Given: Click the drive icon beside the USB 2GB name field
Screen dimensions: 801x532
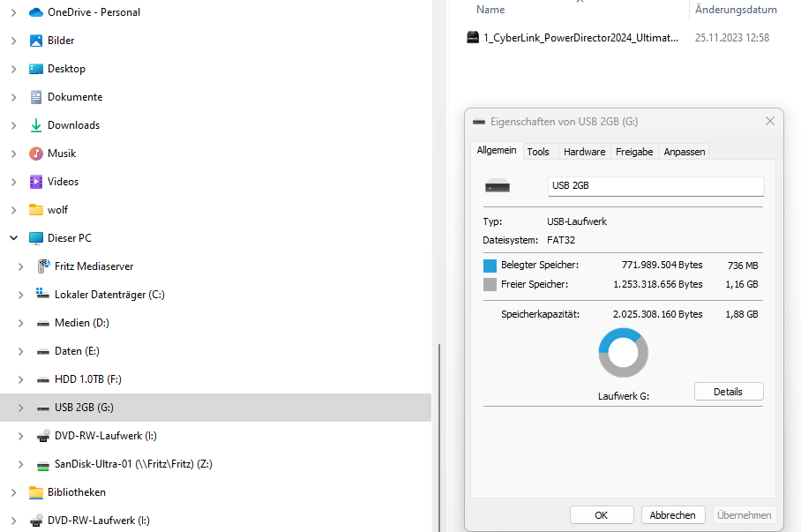Looking at the screenshot, I should pyautogui.click(x=498, y=185).
